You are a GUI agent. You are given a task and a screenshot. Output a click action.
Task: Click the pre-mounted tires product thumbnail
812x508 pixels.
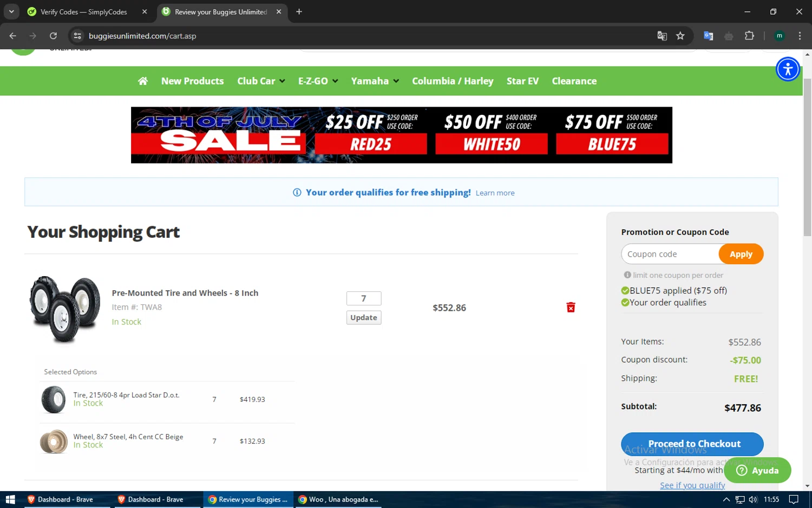point(65,309)
